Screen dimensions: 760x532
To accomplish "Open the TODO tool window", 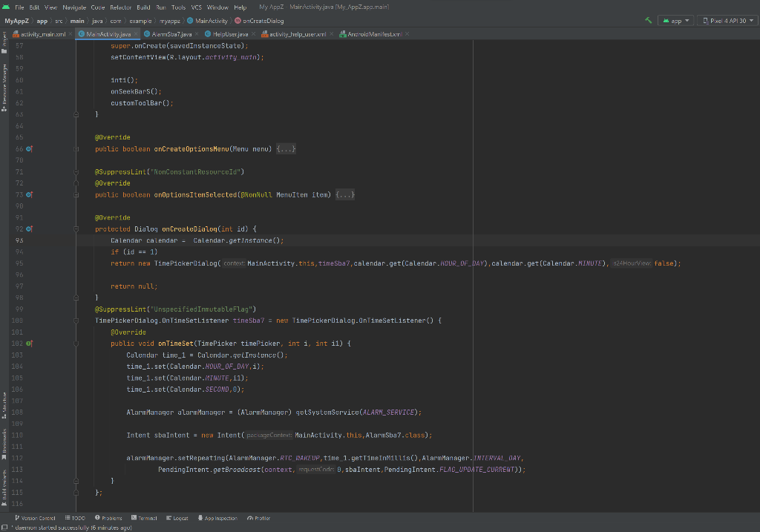I will pos(74,518).
